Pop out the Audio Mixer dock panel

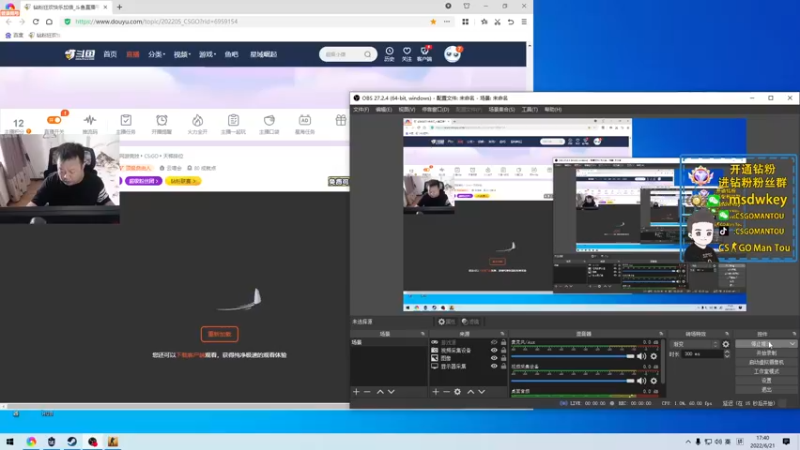click(661, 334)
